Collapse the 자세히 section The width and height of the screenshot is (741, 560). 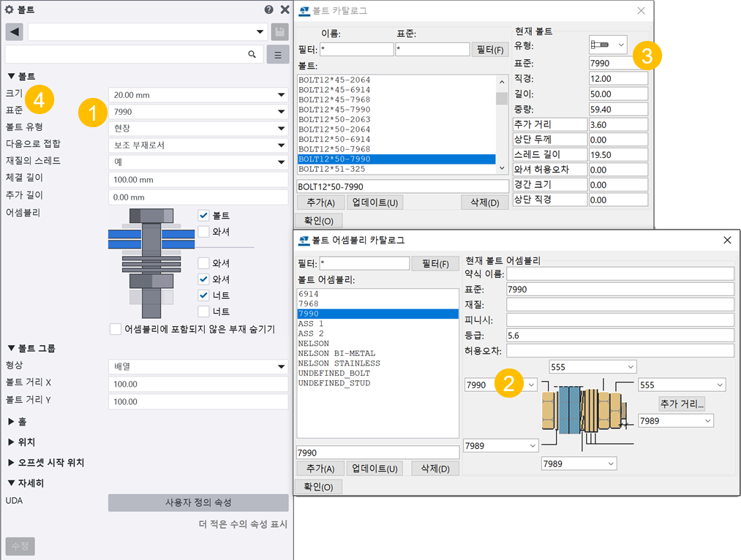26,483
